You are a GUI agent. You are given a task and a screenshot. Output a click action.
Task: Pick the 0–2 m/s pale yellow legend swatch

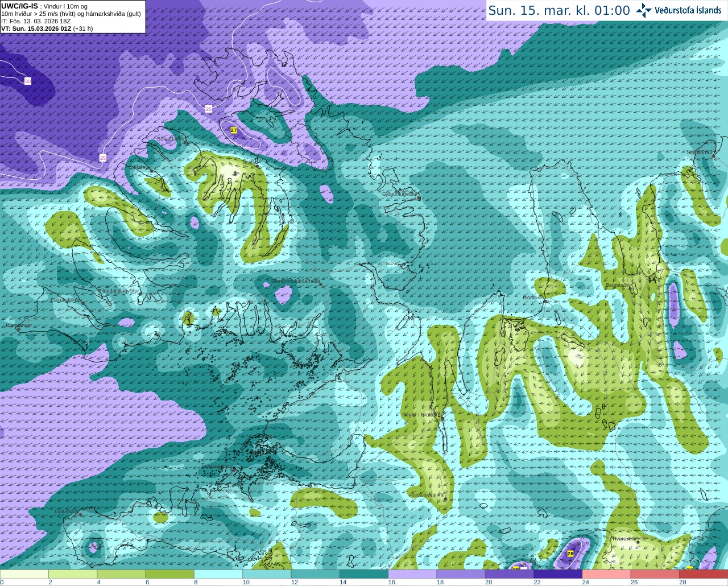24,574
